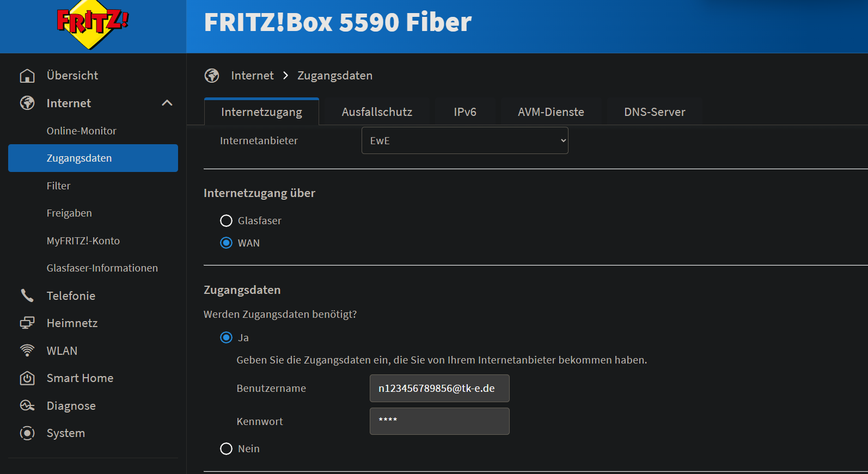
Task: Click the System icon
Action: pos(27,433)
